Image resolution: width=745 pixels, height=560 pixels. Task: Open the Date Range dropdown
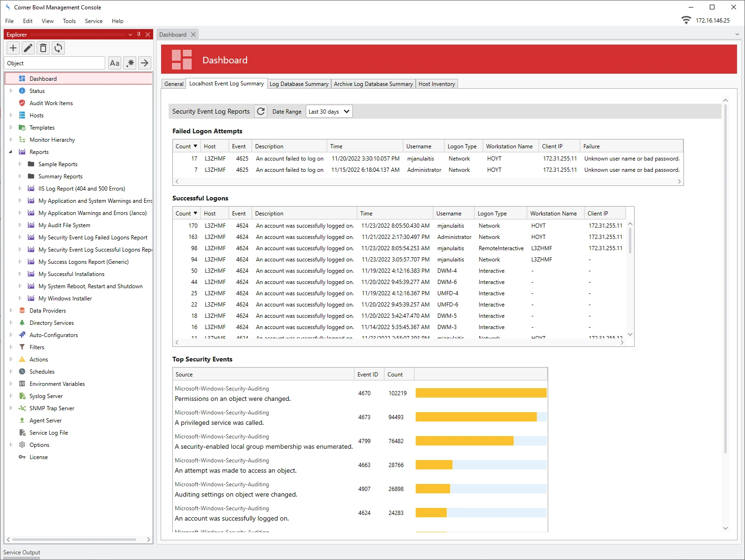[x=329, y=111]
